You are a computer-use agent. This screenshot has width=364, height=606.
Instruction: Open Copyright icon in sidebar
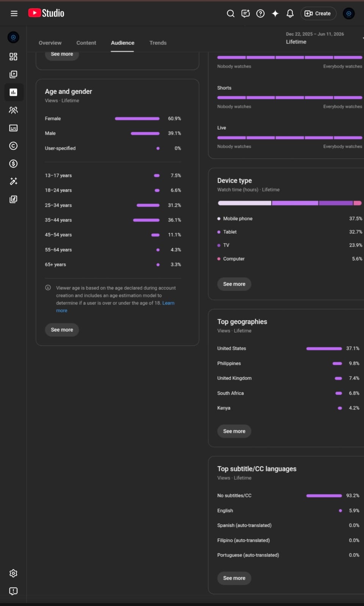(x=13, y=146)
